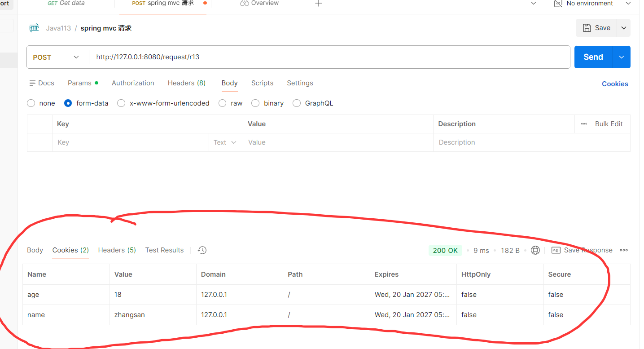Open the Scripts tab
Image resolution: width=644 pixels, height=349 pixels.
pyautogui.click(x=262, y=83)
